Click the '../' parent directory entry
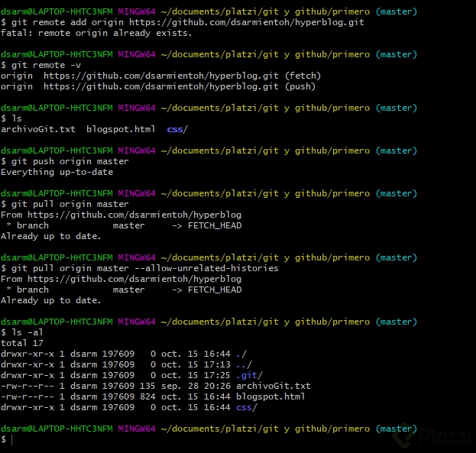Viewport: 476px width, 453px height. tap(244, 364)
